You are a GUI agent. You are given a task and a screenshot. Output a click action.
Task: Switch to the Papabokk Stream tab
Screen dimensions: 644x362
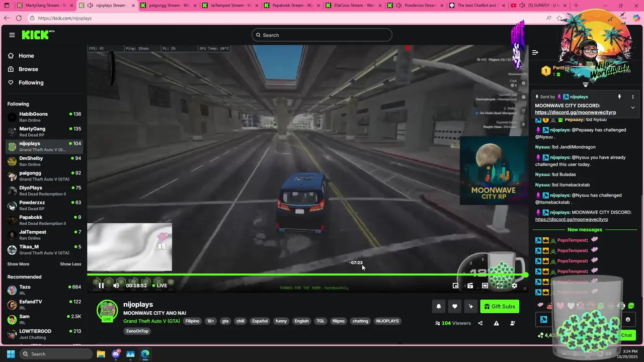292,6
